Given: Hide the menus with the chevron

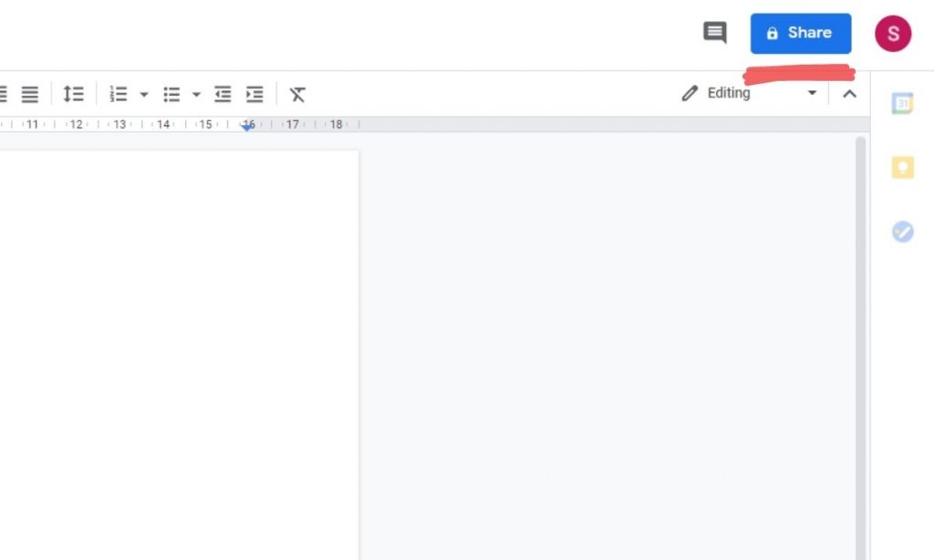Looking at the screenshot, I should point(849,93).
